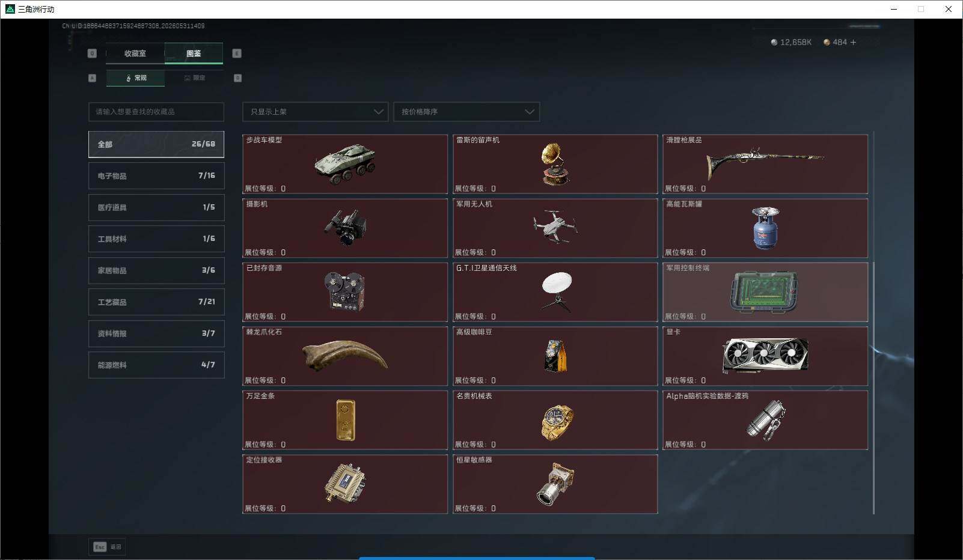
Task: Select the 常规 sub-tab
Action: [135, 78]
